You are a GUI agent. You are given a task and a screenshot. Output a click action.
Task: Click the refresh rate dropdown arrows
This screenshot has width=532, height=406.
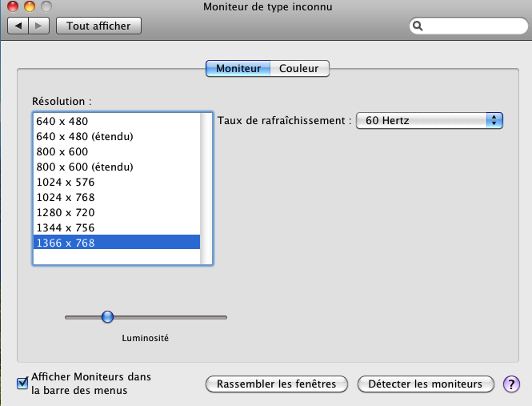coord(494,121)
